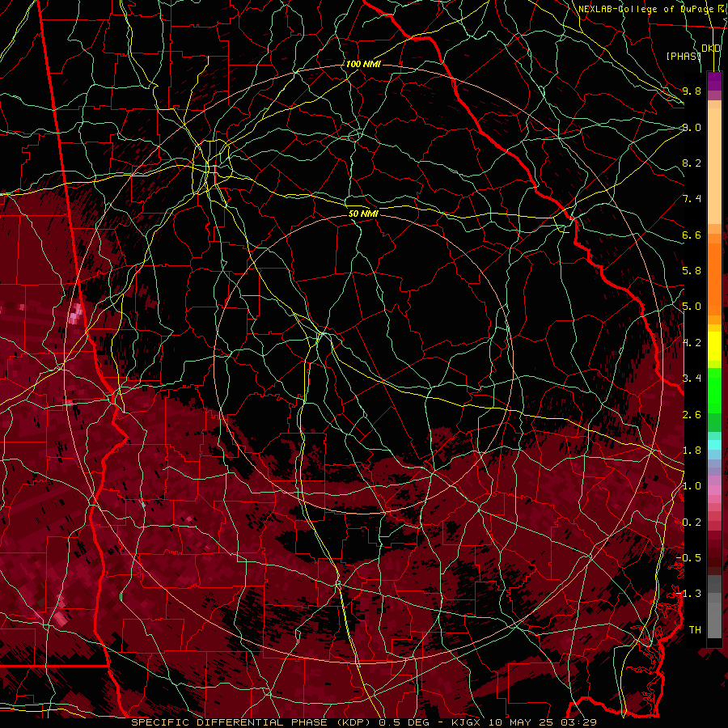Click the "DKD" label above the color scale
Screen dimensions: 728x728
click(711, 49)
